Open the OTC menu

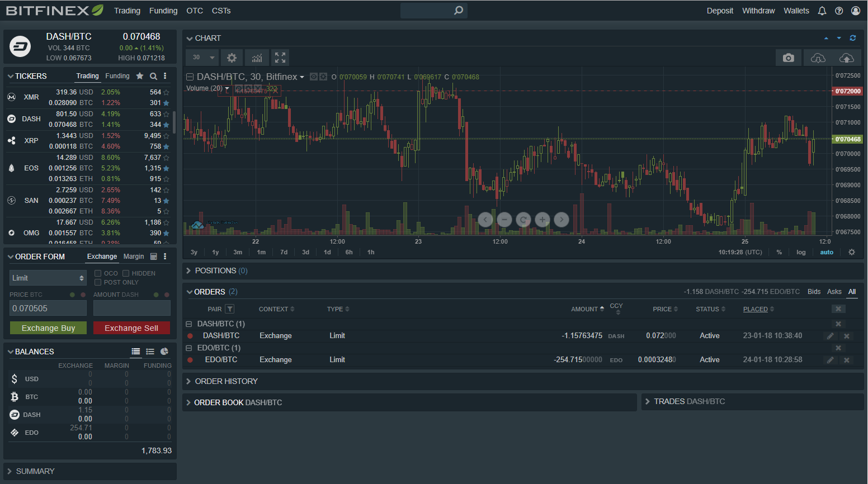pos(195,11)
